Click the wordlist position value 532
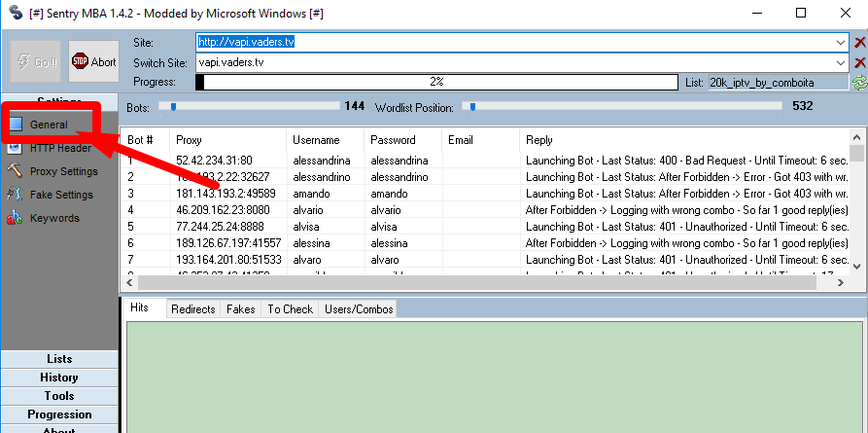 click(x=803, y=106)
